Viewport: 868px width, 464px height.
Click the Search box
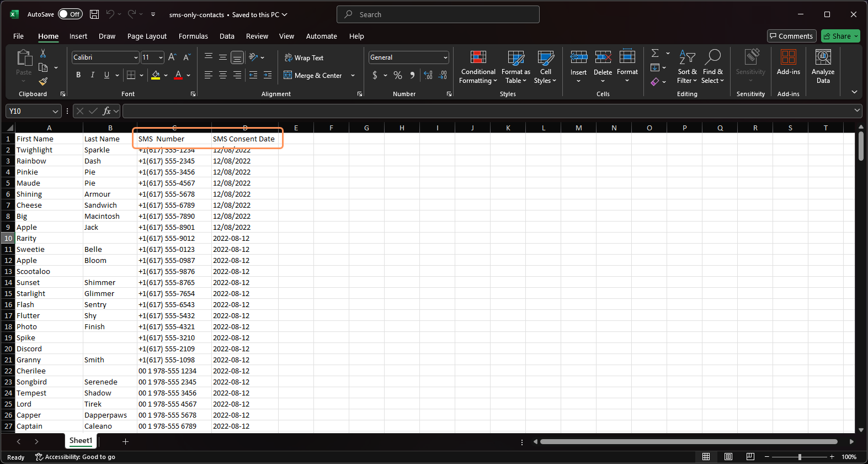[438, 14]
